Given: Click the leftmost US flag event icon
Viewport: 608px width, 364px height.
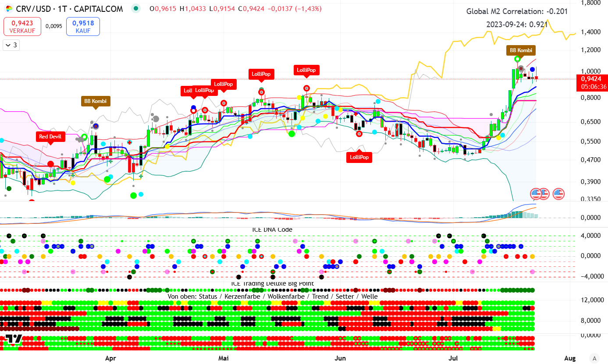Looking at the screenshot, I should coord(536,194).
